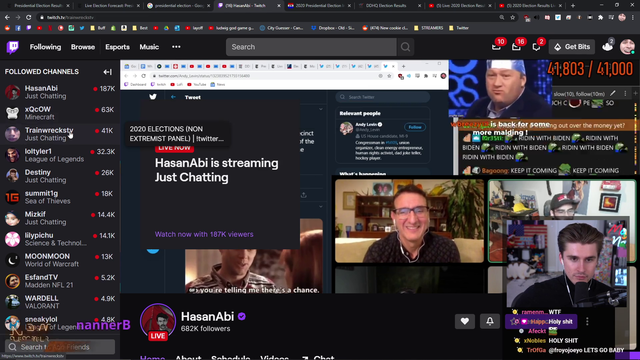Open the Twitch user avatar menu
Viewport: 640px width, 360px height.
(627, 47)
